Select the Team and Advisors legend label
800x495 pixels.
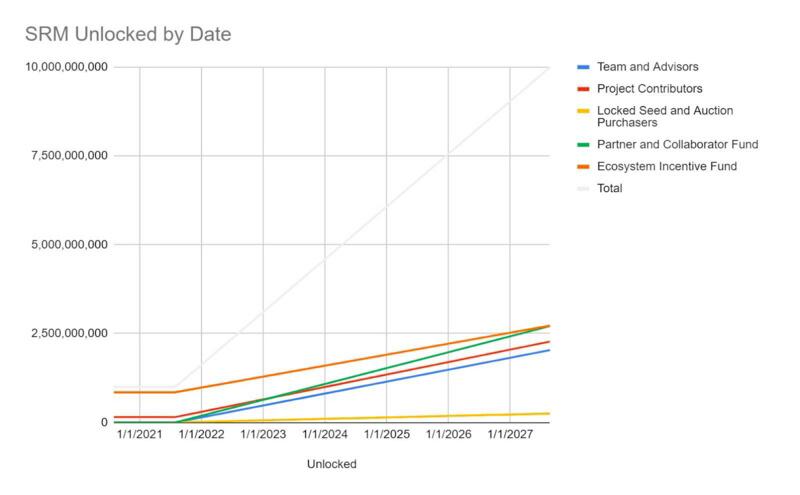click(x=647, y=67)
